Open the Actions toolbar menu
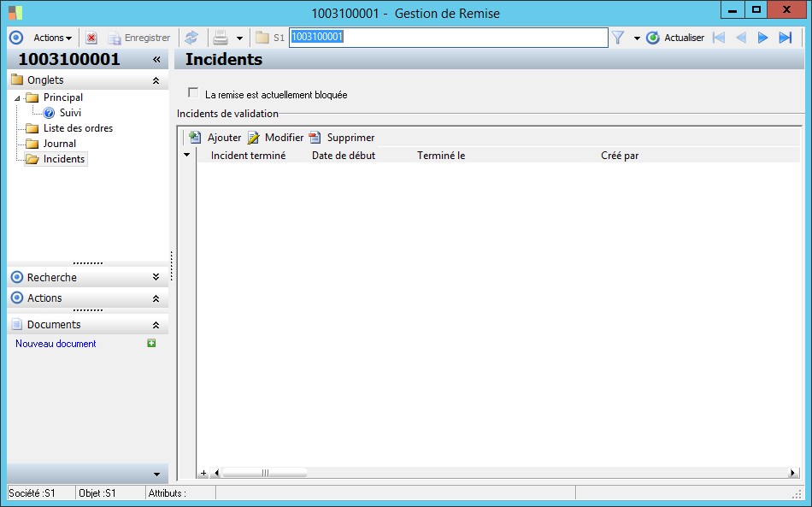The width and height of the screenshot is (812, 507). [x=52, y=38]
